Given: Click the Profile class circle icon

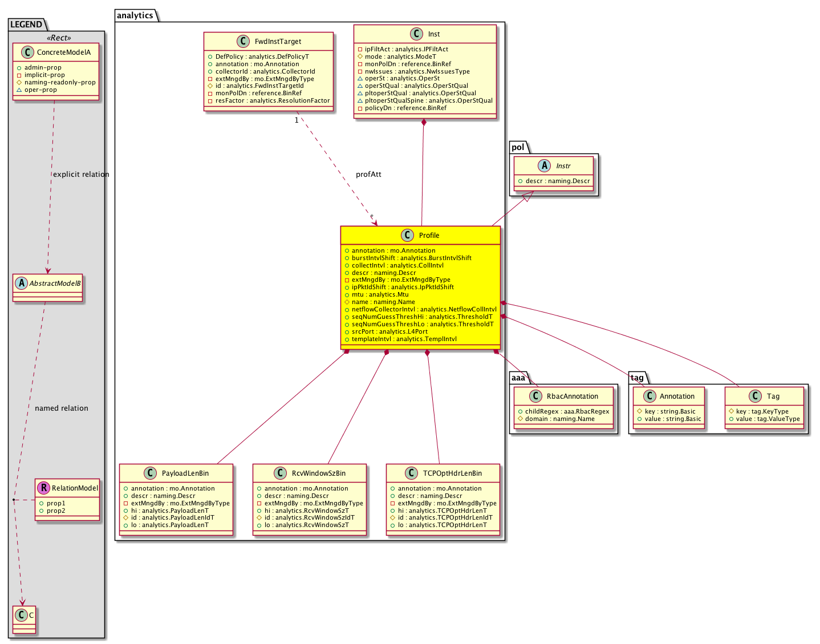Looking at the screenshot, I should [407, 236].
